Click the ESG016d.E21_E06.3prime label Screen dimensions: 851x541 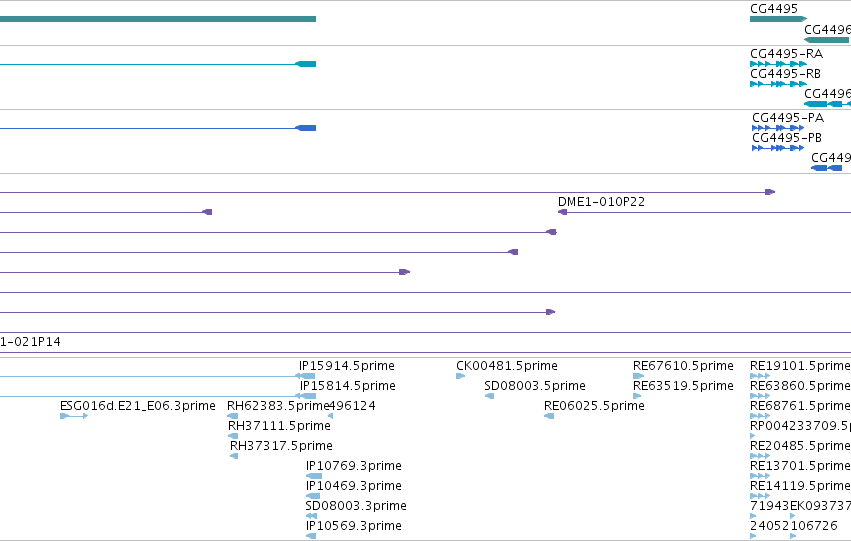tap(138, 406)
